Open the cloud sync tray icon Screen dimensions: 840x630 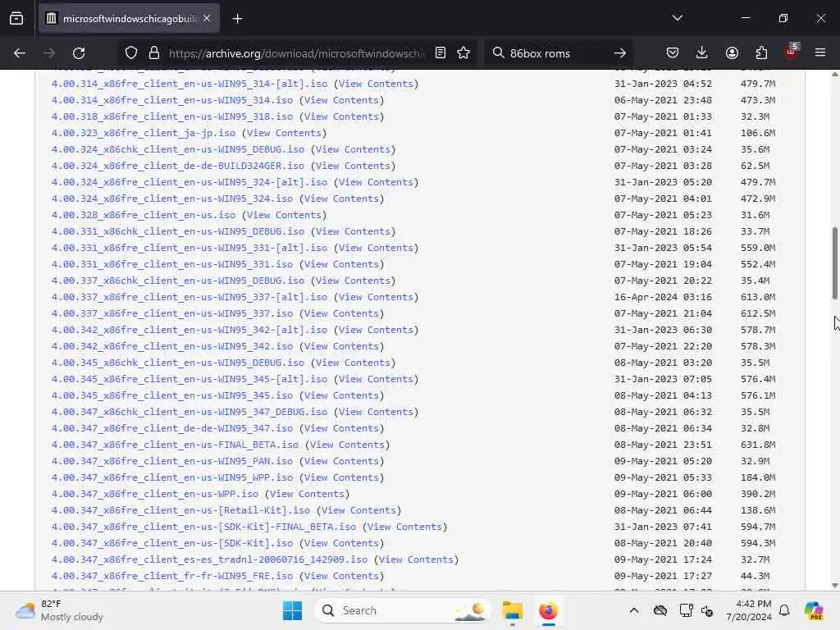pyautogui.click(x=660, y=610)
